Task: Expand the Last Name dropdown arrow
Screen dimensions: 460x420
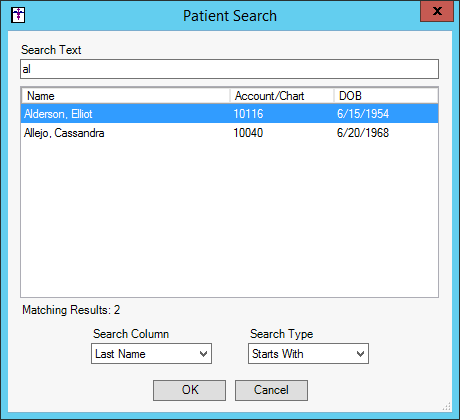Action: [203, 354]
